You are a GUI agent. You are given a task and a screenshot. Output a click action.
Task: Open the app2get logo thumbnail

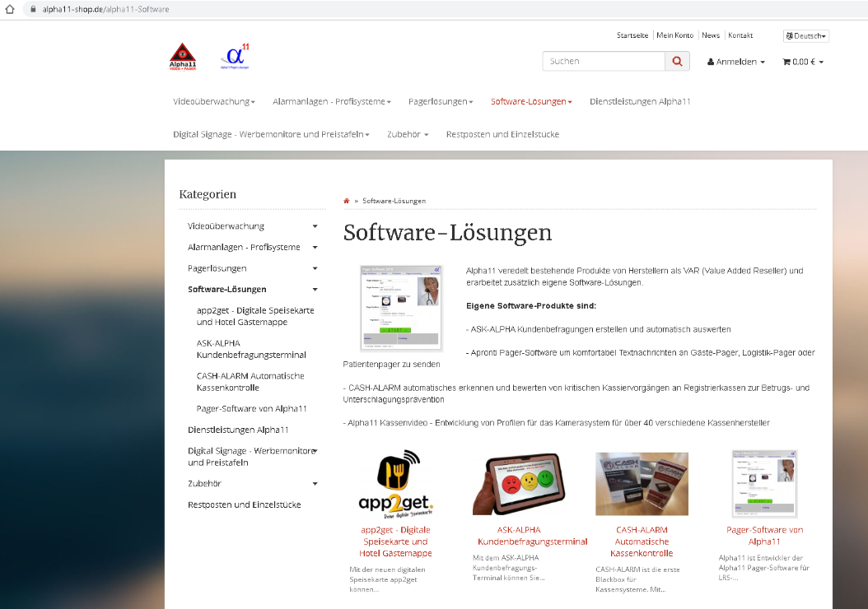click(395, 484)
